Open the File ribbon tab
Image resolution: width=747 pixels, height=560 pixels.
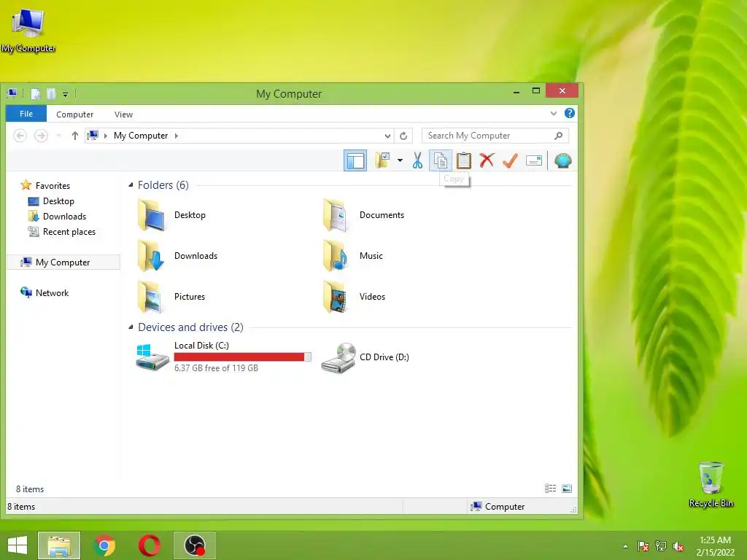[x=26, y=114]
